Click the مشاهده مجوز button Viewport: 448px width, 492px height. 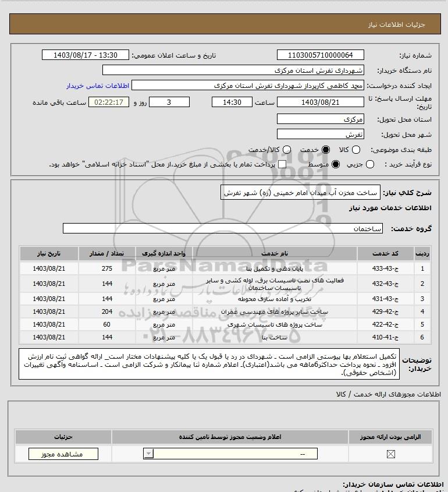63,454
